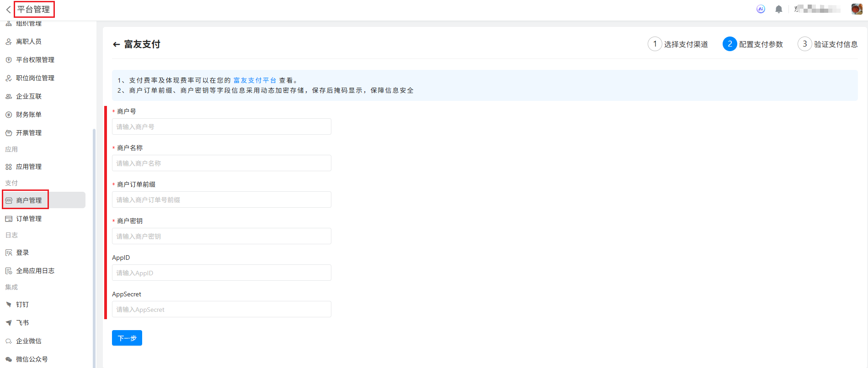Click the back chevron beside 平台管理
868x368 pixels.
click(8, 10)
